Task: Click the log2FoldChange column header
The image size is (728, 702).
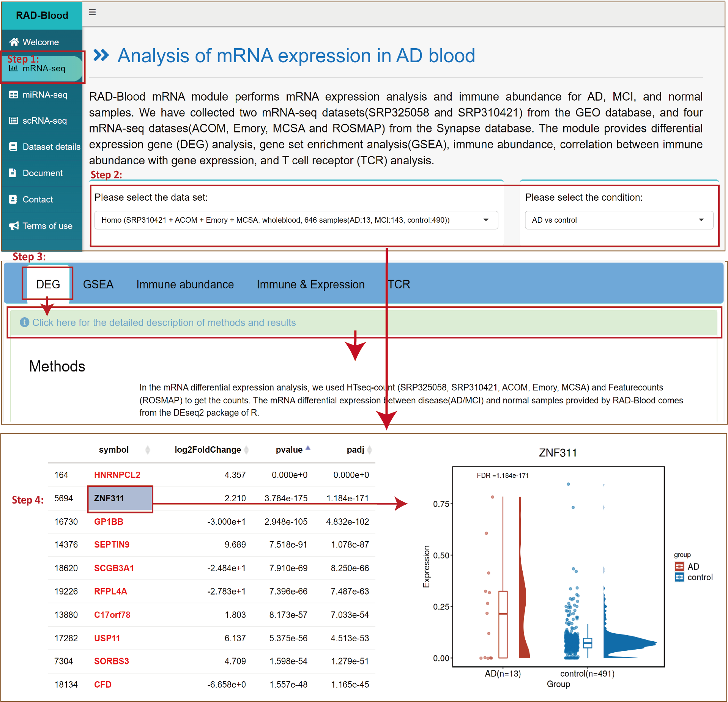Action: click(x=208, y=450)
